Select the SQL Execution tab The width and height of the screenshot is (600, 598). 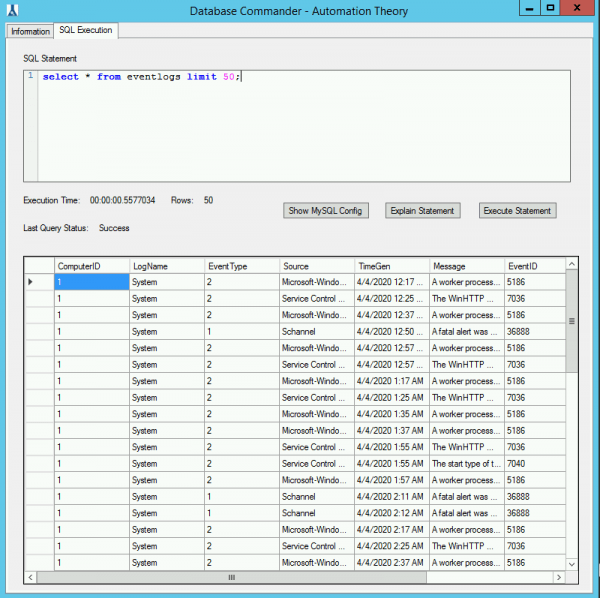pyautogui.click(x=85, y=31)
